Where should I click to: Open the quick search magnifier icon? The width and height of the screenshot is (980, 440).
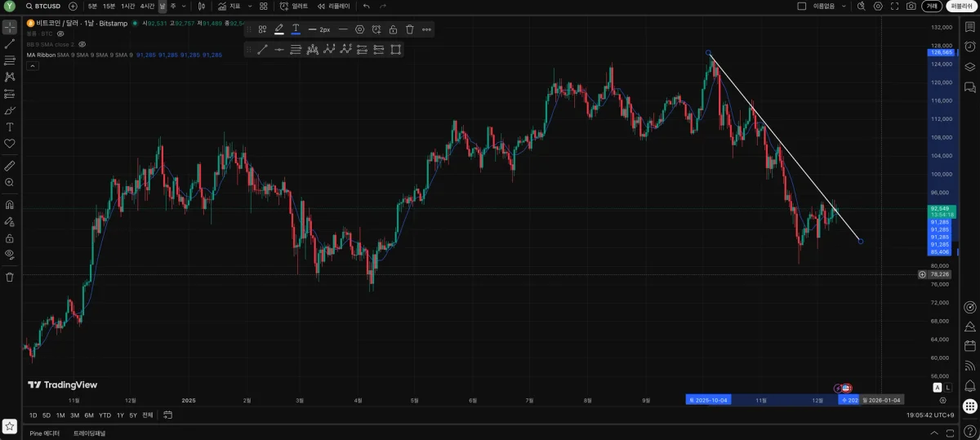click(x=861, y=6)
